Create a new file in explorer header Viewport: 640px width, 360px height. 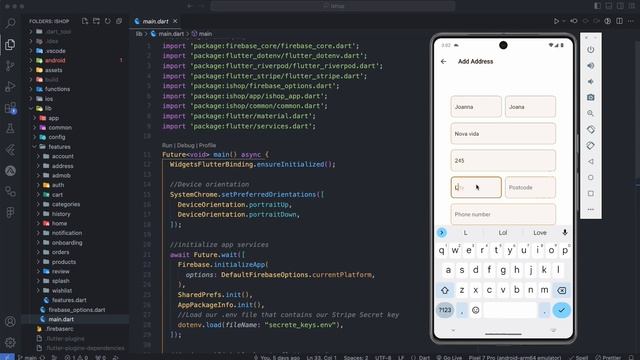click(85, 21)
